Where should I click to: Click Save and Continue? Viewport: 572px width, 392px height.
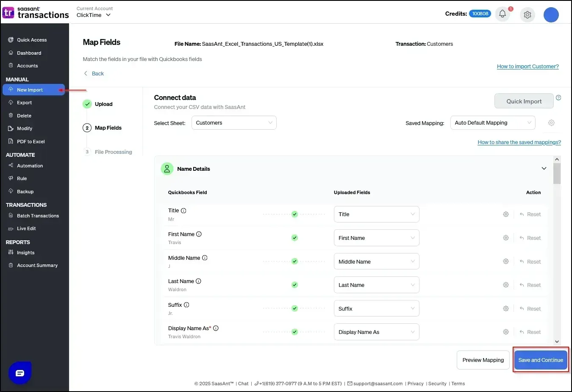541,360
